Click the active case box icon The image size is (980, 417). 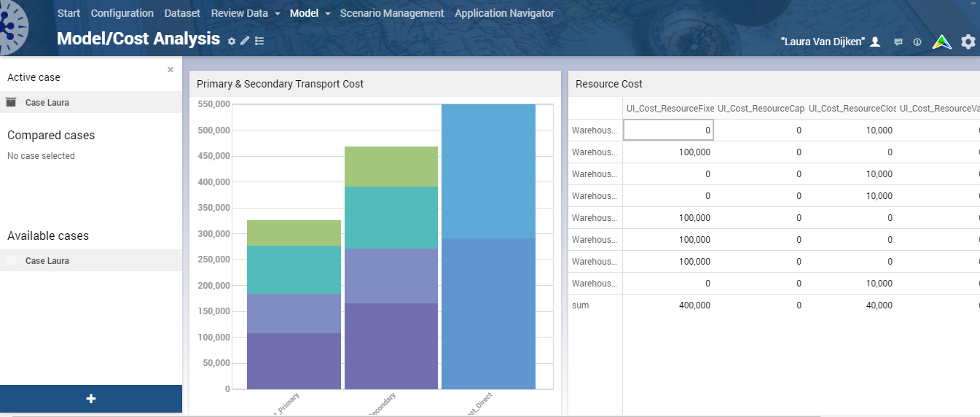click(x=11, y=102)
